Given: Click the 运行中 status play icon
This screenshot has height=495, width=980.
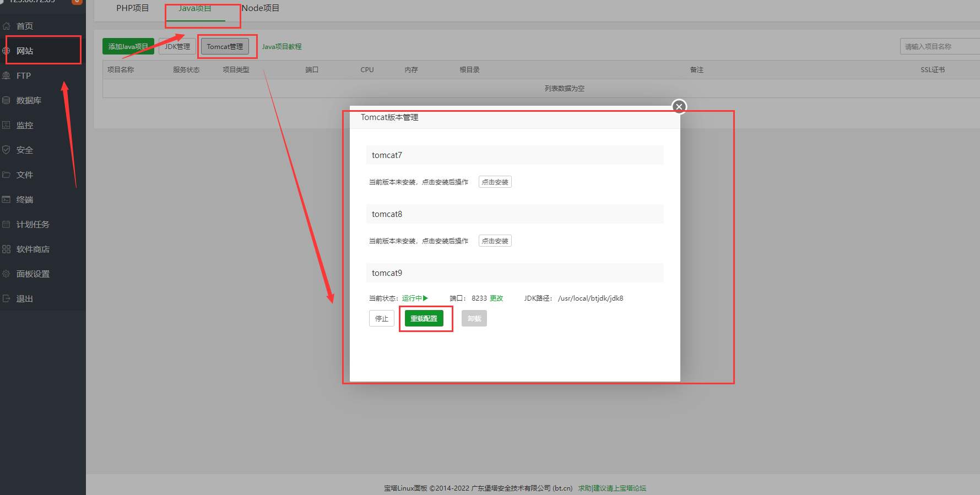Looking at the screenshot, I should pyautogui.click(x=425, y=298).
